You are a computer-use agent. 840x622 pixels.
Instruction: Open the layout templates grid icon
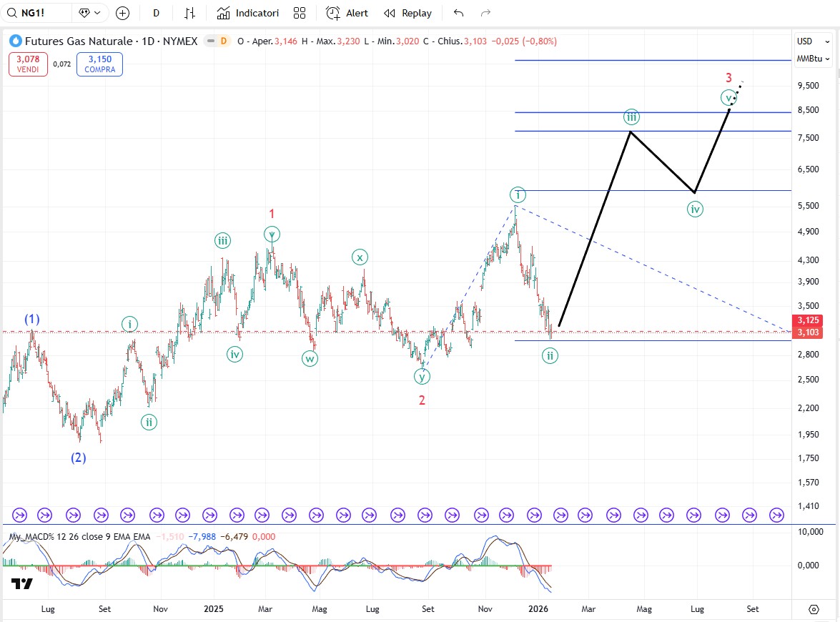click(300, 13)
